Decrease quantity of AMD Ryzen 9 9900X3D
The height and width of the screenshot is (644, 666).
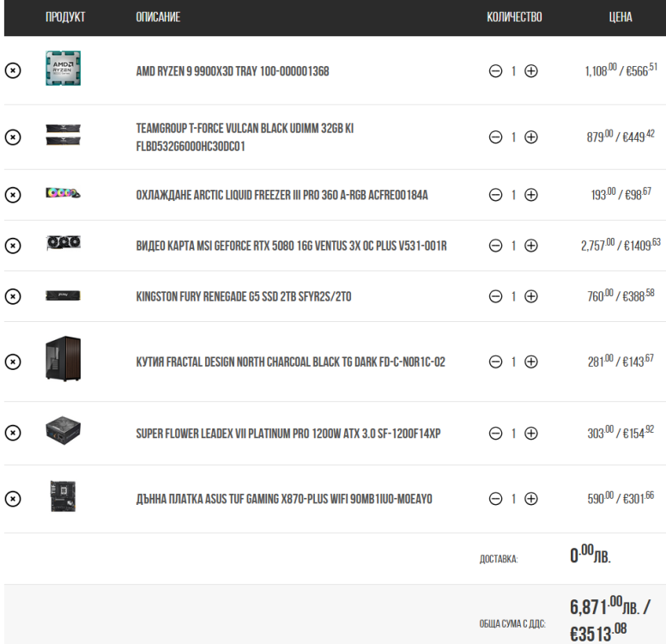pos(495,71)
